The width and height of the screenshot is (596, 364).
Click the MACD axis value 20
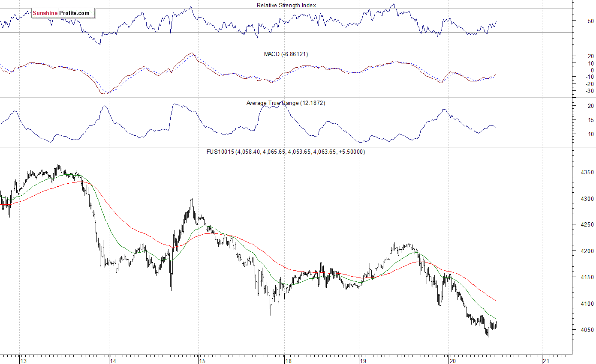(x=590, y=57)
